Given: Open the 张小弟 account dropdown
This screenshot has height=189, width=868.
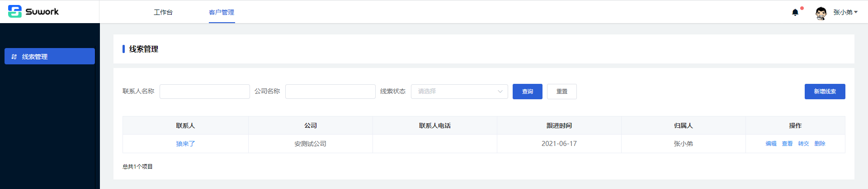Looking at the screenshot, I should [x=845, y=12].
